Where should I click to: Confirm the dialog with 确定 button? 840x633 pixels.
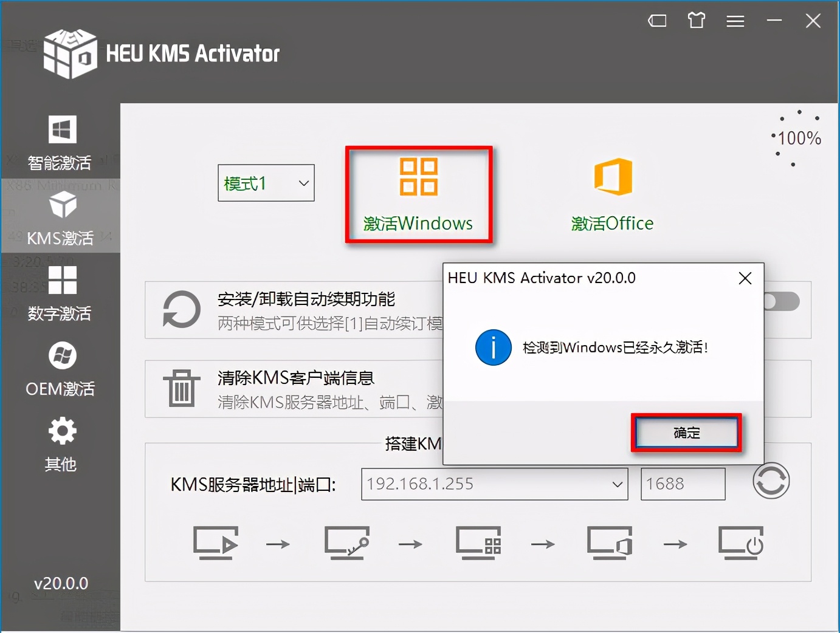(687, 433)
